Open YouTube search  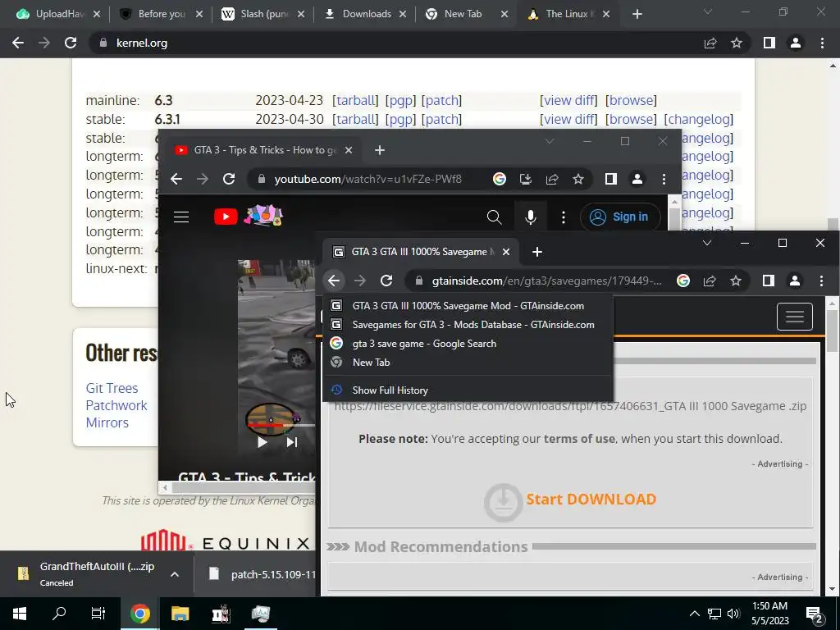coord(494,217)
